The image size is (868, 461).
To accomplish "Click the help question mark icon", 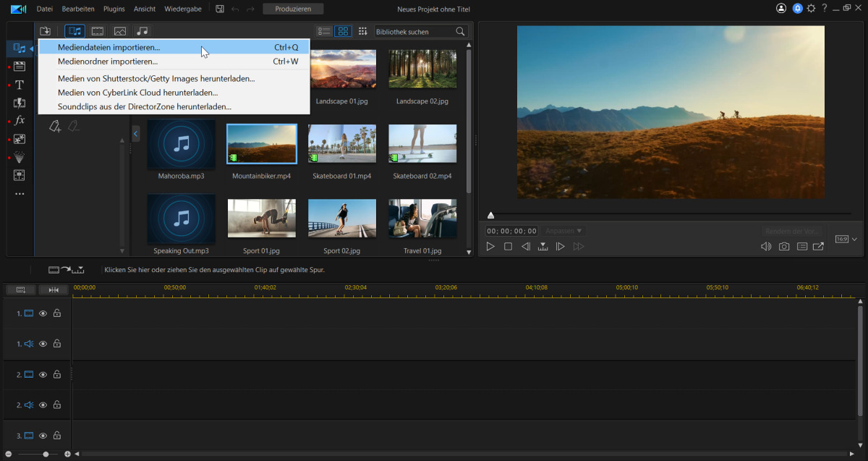I will 825,9.
